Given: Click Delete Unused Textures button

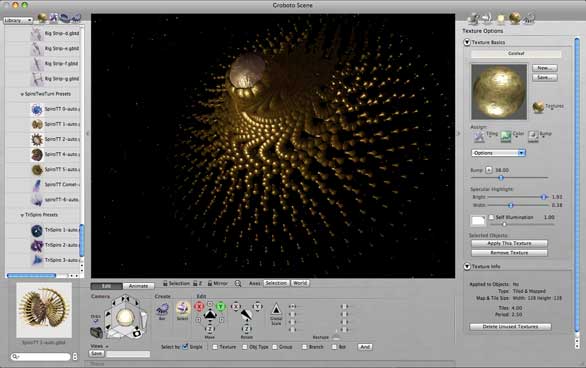Looking at the screenshot, I should pos(510,327).
